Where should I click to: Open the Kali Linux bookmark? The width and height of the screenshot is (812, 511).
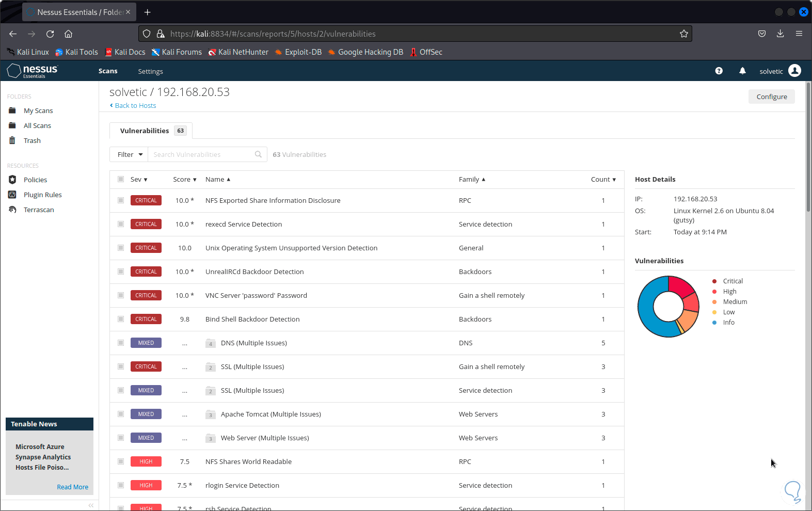pos(28,52)
